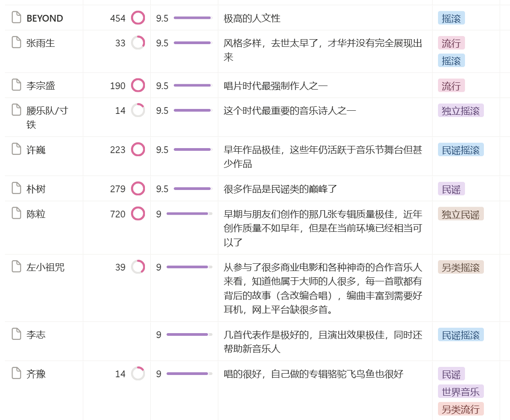Click the comment starting with 几首代表作
Viewport: 510px width, 420px height.
(x=323, y=342)
